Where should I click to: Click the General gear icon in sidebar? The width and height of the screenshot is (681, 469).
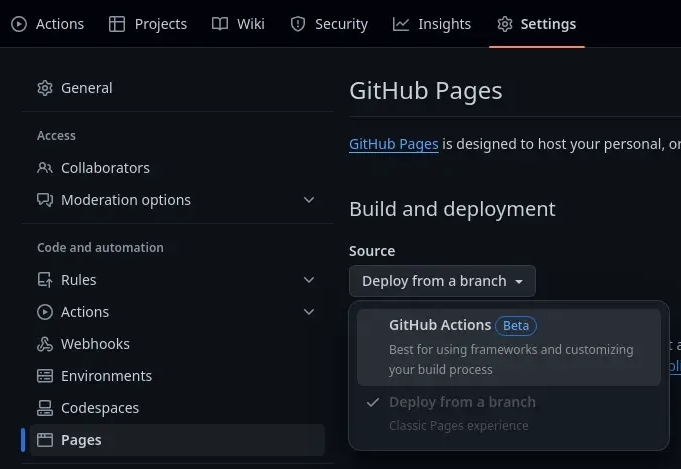(45, 88)
